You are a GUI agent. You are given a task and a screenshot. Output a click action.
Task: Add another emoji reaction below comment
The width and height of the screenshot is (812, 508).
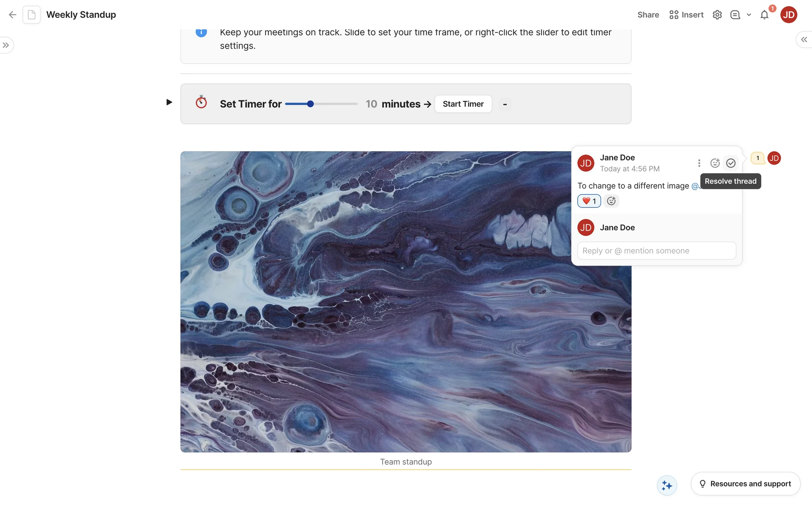coord(611,201)
